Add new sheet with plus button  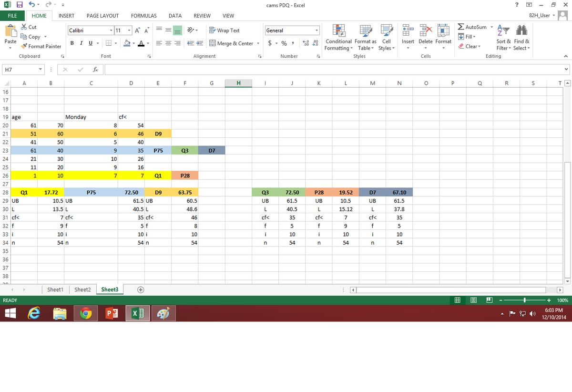coord(141,289)
